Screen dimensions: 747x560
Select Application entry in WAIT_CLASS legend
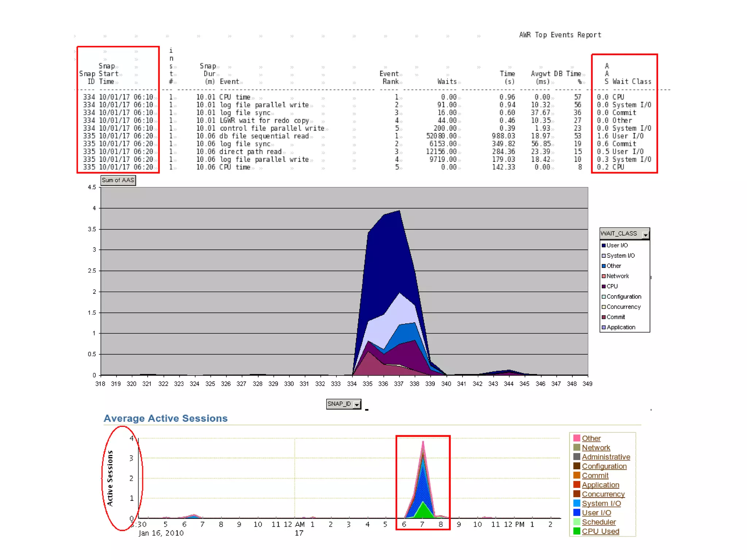(620, 327)
